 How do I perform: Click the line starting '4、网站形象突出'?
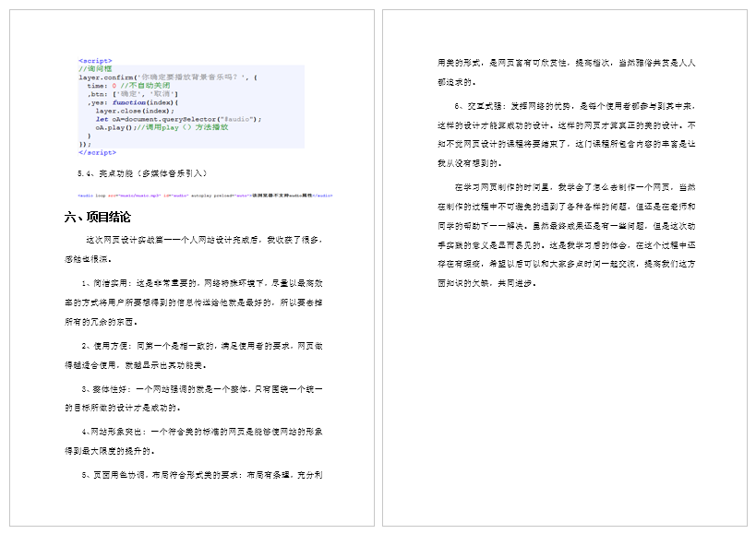click(202, 432)
